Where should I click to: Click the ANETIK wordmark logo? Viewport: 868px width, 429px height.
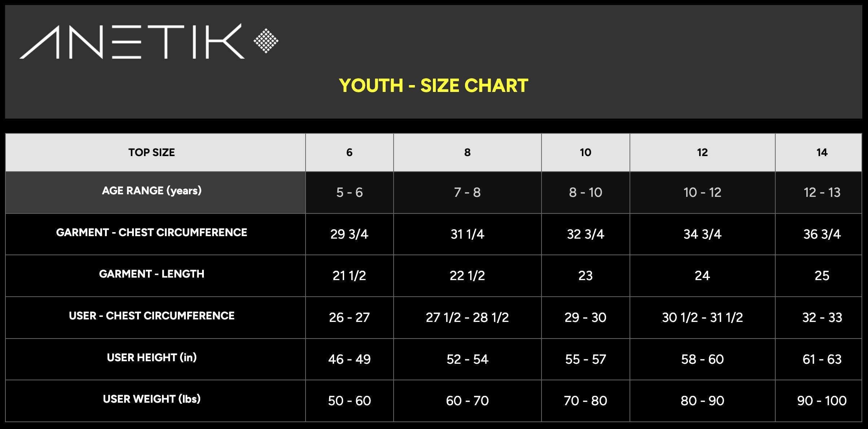tap(132, 41)
